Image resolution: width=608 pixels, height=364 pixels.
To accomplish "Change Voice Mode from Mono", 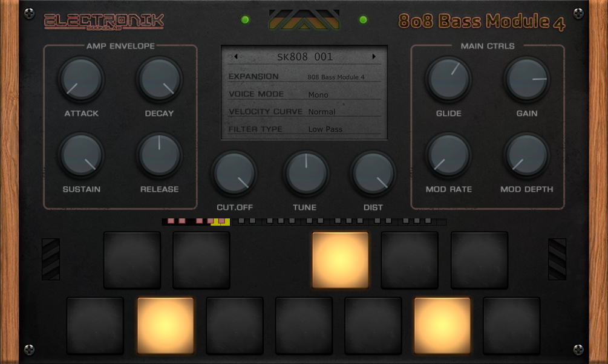I will coord(318,94).
